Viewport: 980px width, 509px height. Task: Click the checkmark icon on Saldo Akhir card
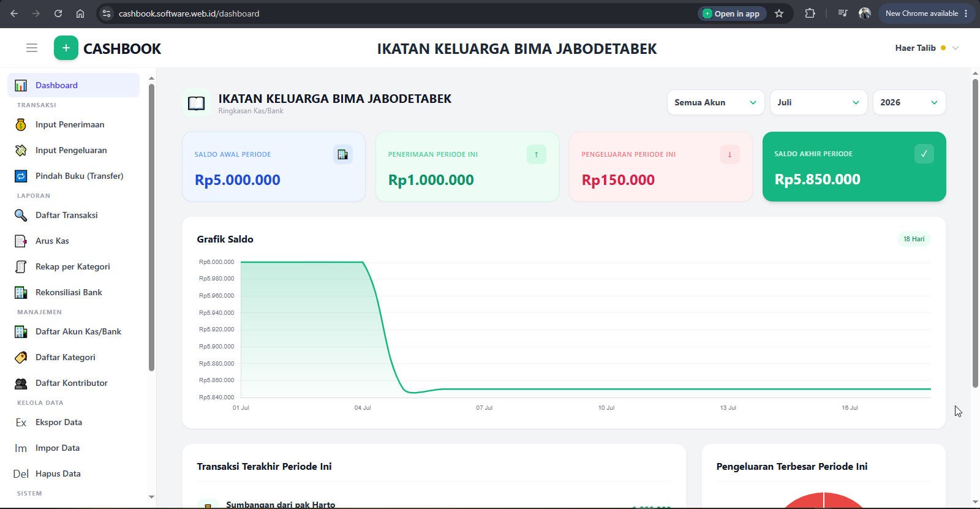924,154
